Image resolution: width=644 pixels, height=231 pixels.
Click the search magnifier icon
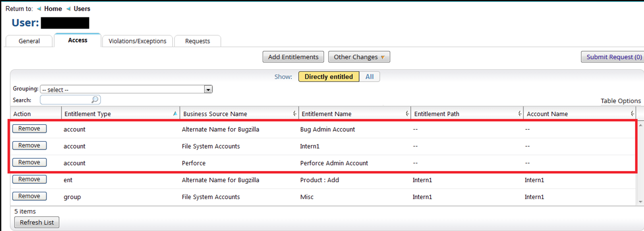pyautogui.click(x=95, y=100)
